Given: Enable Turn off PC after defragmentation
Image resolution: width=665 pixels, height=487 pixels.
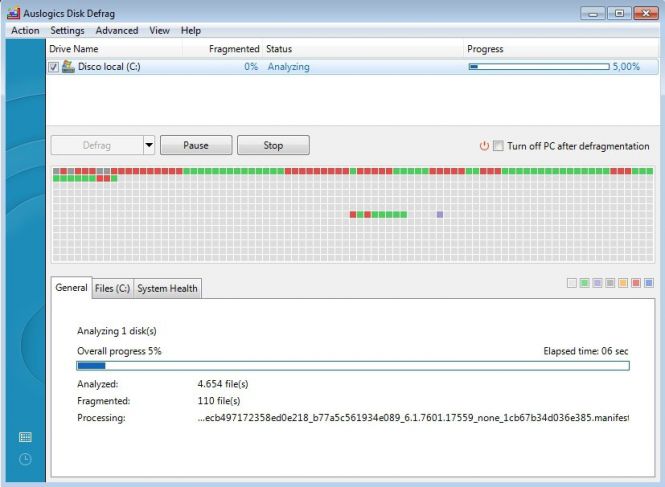Looking at the screenshot, I should click(x=498, y=146).
